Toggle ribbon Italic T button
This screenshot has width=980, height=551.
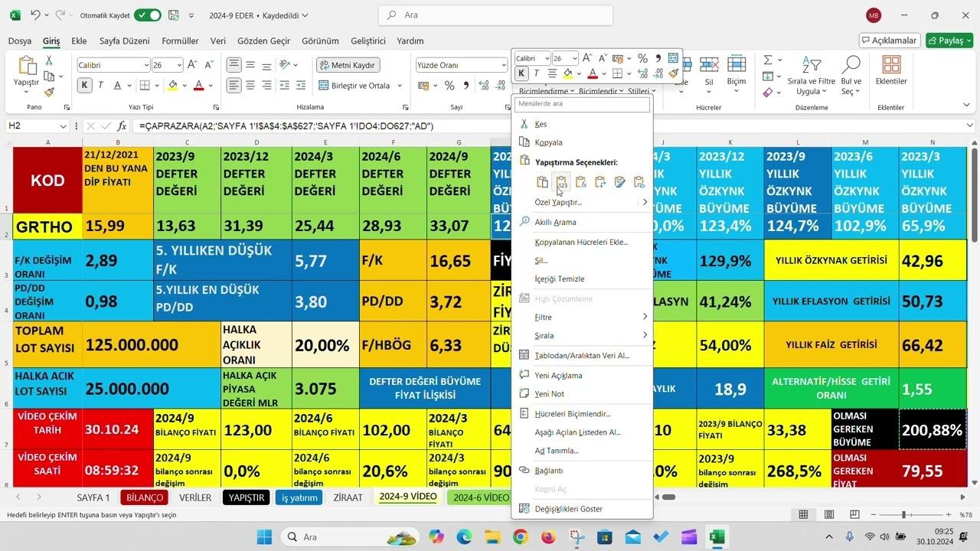(x=101, y=86)
